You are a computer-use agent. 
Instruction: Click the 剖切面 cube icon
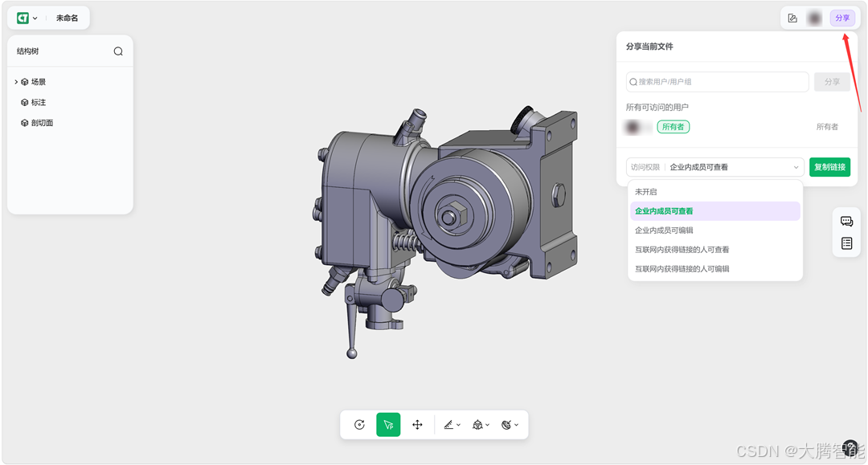coord(24,123)
